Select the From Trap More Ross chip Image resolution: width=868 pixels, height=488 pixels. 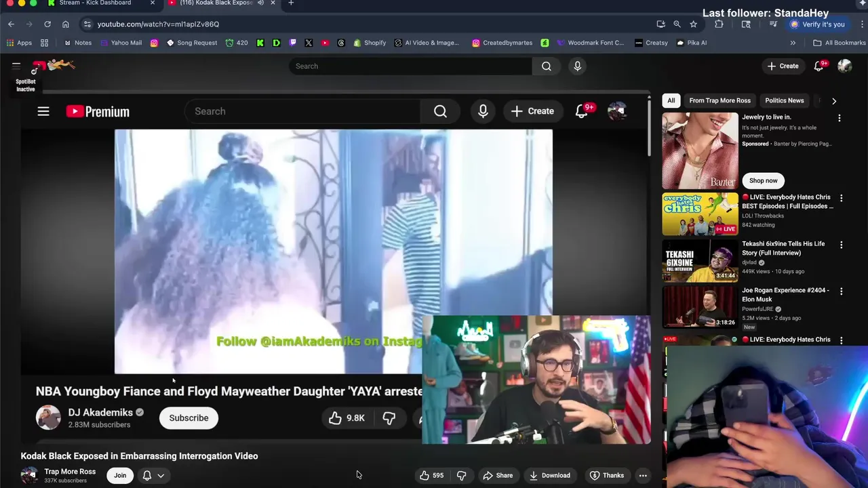click(x=720, y=100)
